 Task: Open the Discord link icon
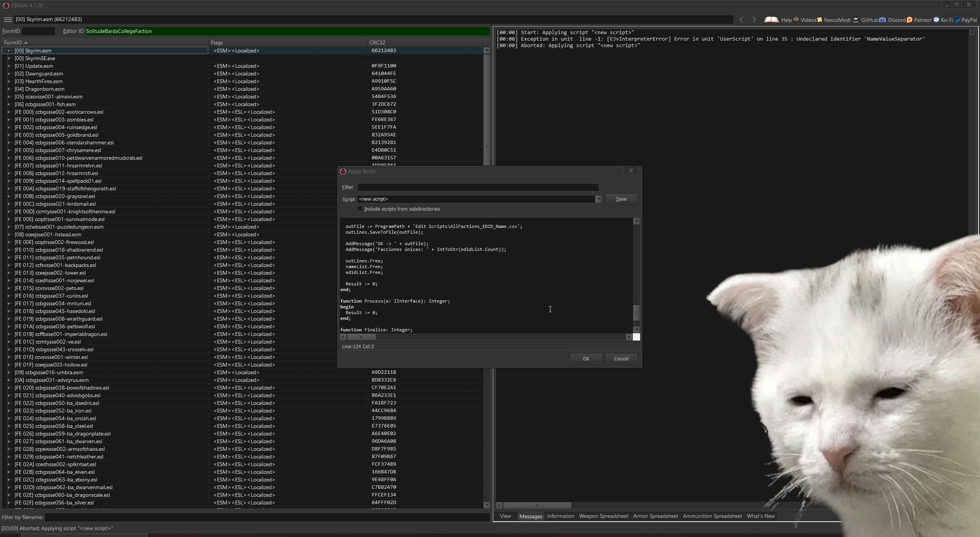[x=882, y=20]
